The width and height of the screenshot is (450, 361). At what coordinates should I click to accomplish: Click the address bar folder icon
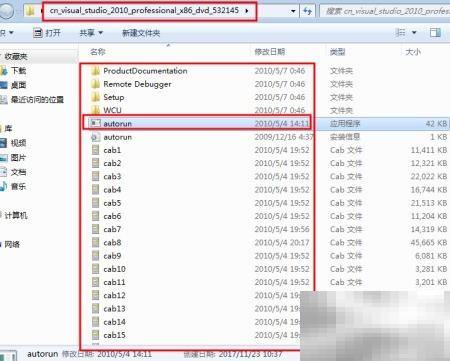tap(30, 11)
